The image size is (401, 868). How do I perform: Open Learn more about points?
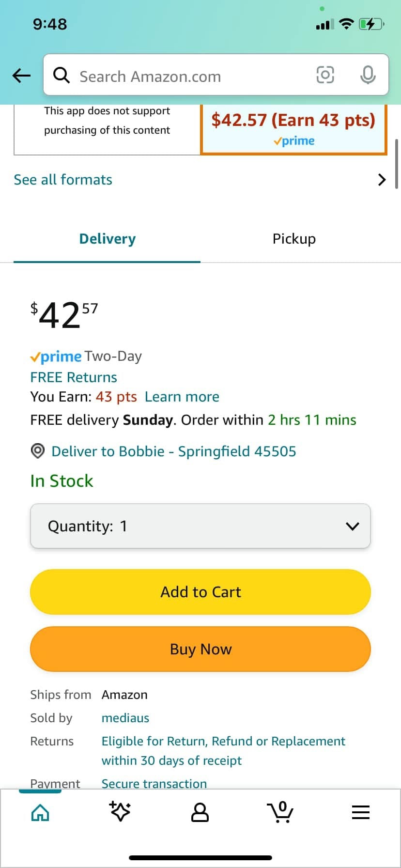(x=182, y=397)
